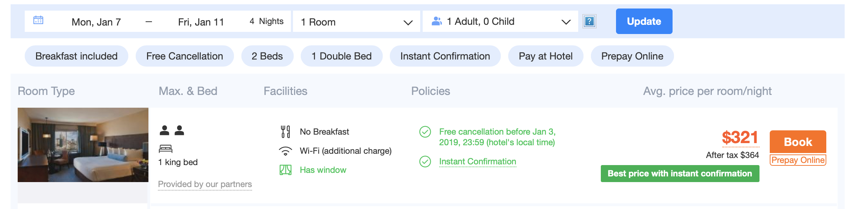Click the Wi-Fi signal icon
The image size is (868, 209).
coord(285,151)
